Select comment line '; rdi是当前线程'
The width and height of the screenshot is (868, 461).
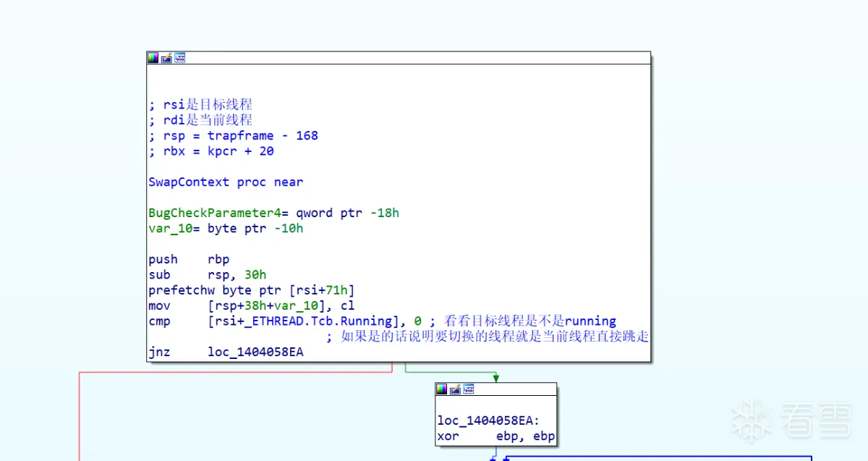[x=200, y=120]
